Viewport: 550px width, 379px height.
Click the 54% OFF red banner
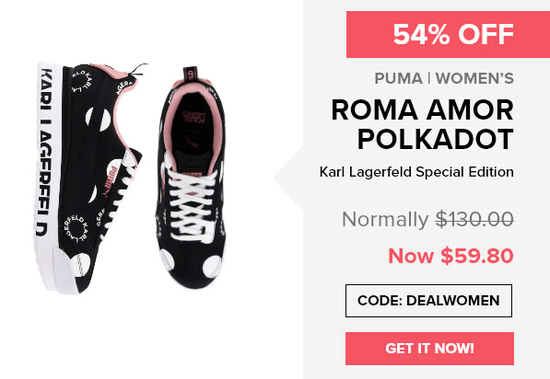(448, 34)
